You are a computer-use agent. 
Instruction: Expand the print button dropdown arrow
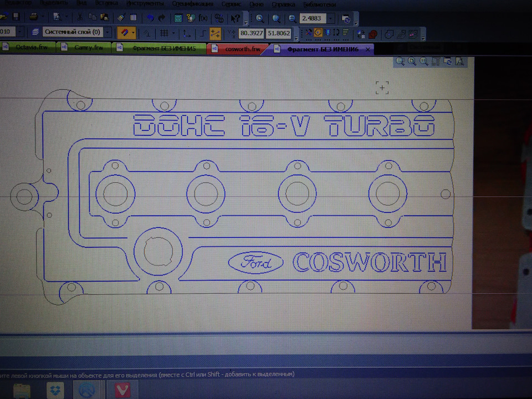point(43,17)
